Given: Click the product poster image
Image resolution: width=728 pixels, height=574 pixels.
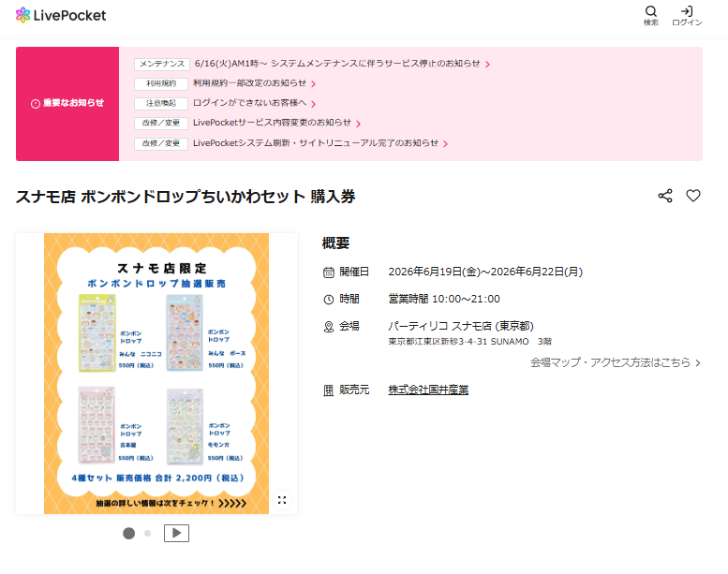Looking at the screenshot, I should [x=156, y=374].
